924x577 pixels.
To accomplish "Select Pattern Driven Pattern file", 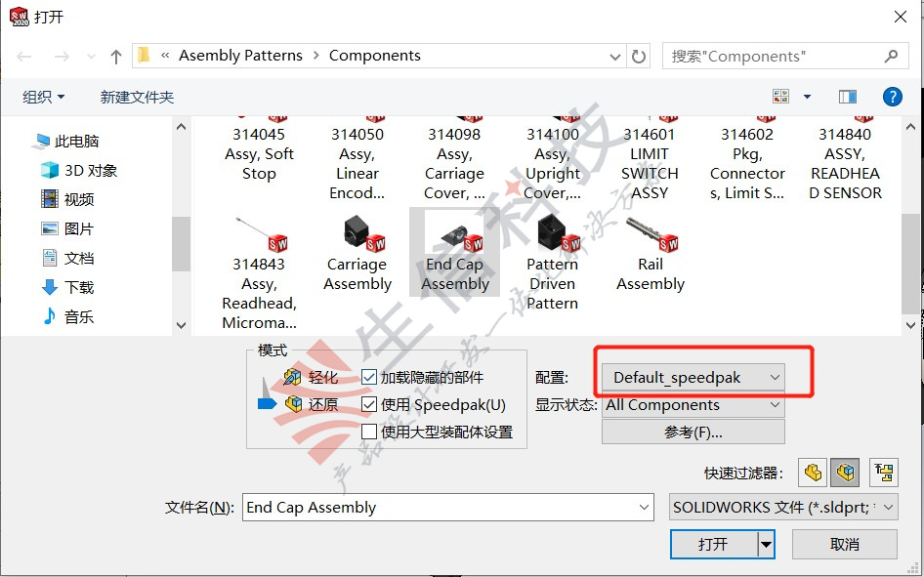I will click(x=552, y=264).
